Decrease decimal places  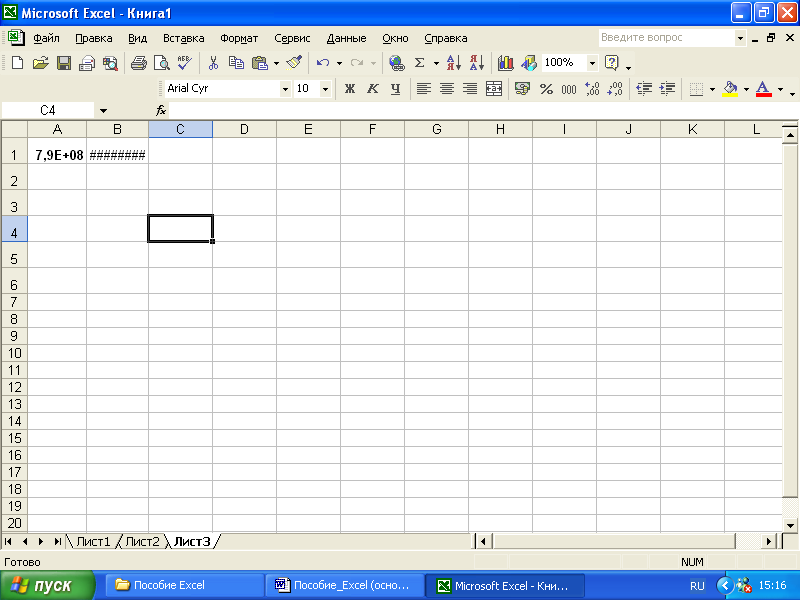coord(615,89)
